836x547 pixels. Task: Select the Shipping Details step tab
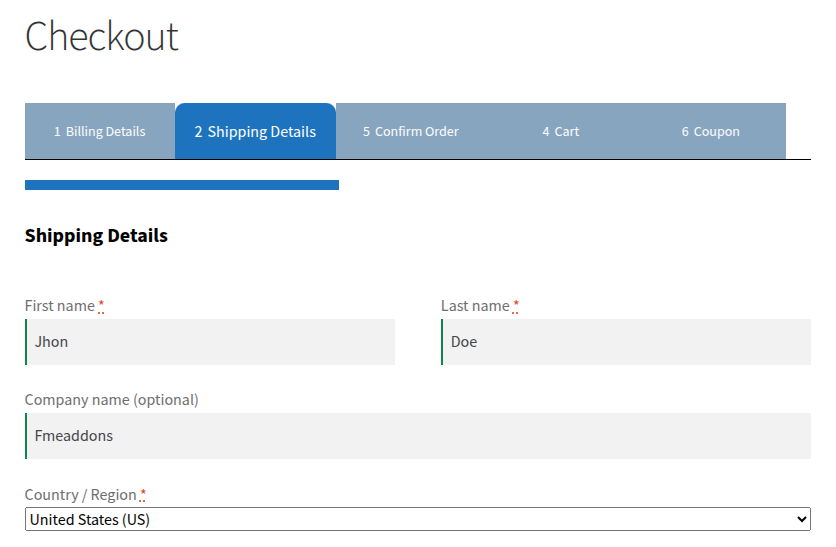[255, 131]
